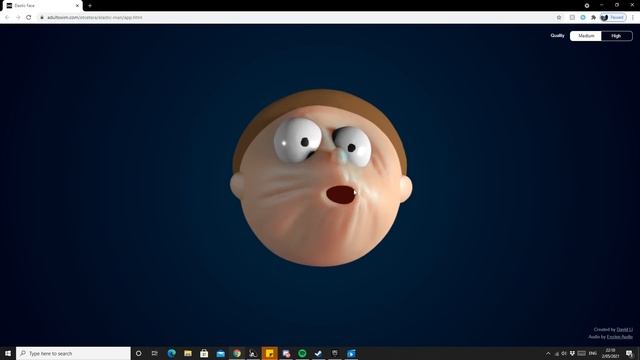640x360 pixels.
Task: Go forward in browser history
Action: click(18, 18)
